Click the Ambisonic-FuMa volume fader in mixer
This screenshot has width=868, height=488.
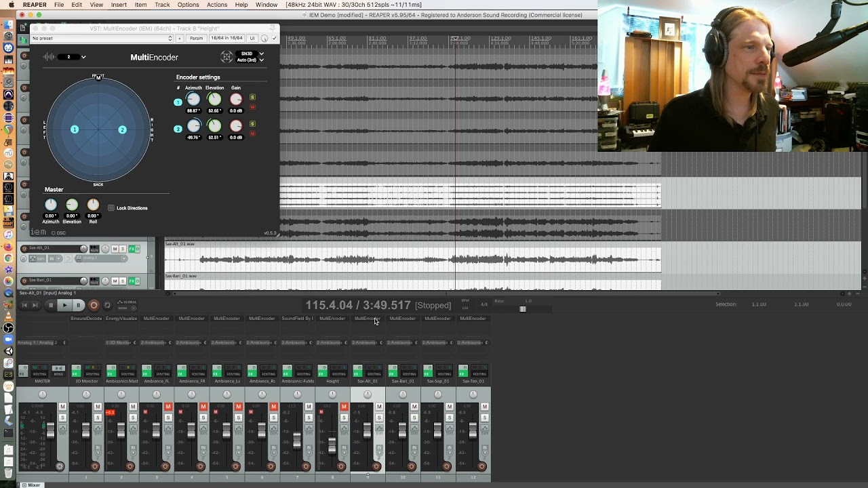click(296, 441)
